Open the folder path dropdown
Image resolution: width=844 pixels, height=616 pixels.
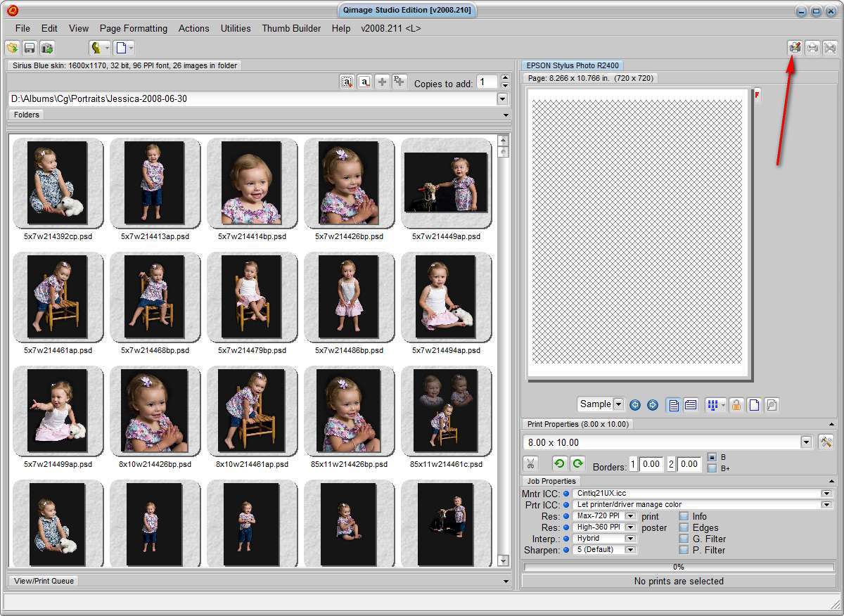click(x=502, y=99)
